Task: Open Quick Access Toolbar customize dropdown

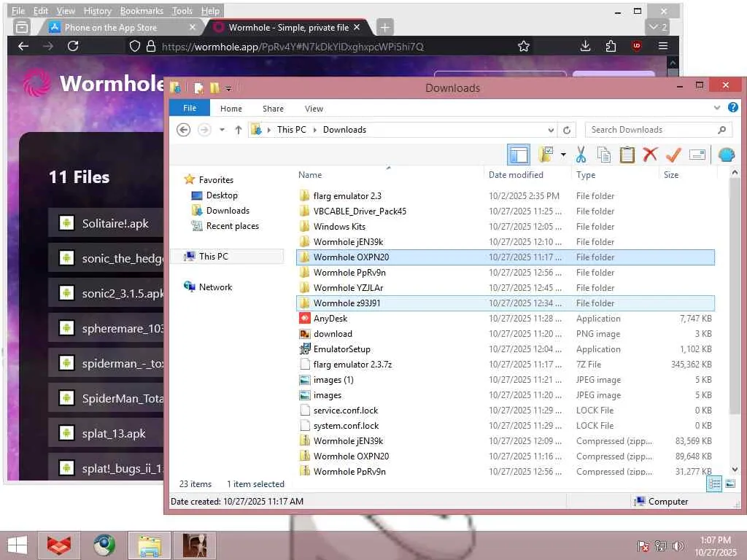Action: [x=228, y=88]
